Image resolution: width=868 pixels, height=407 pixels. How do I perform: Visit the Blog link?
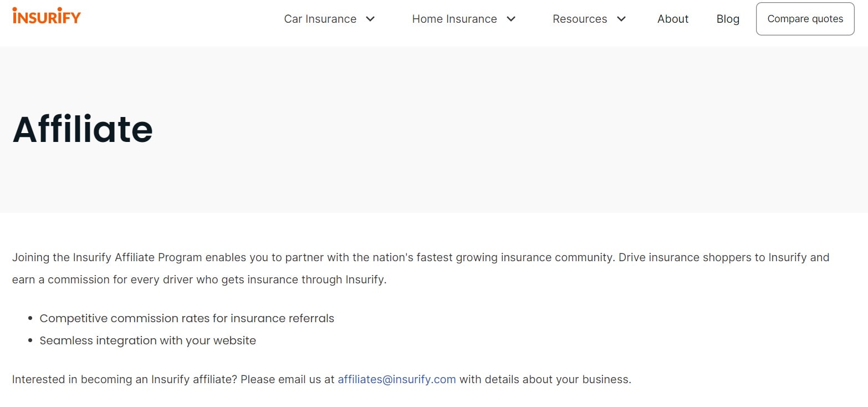click(x=728, y=19)
